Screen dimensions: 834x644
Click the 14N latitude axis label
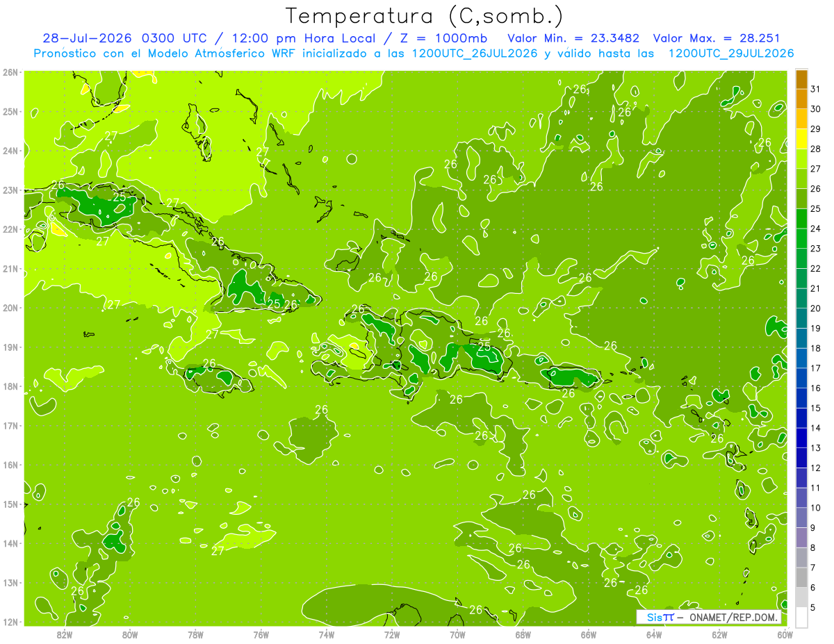(10, 543)
